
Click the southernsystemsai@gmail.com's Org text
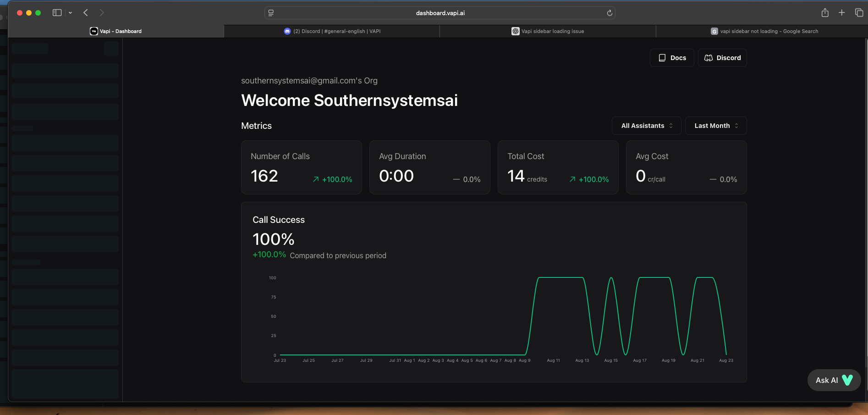[x=309, y=81]
